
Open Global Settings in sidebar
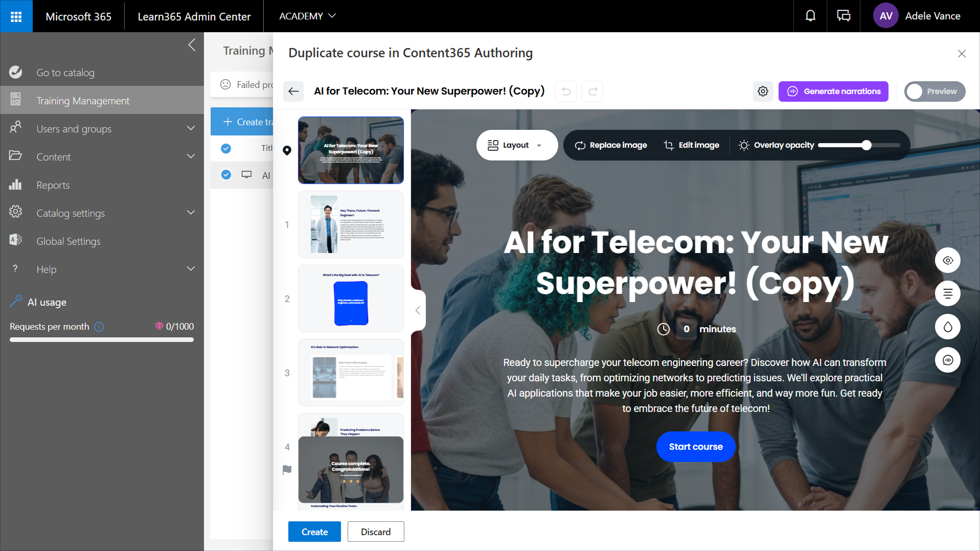(x=68, y=241)
